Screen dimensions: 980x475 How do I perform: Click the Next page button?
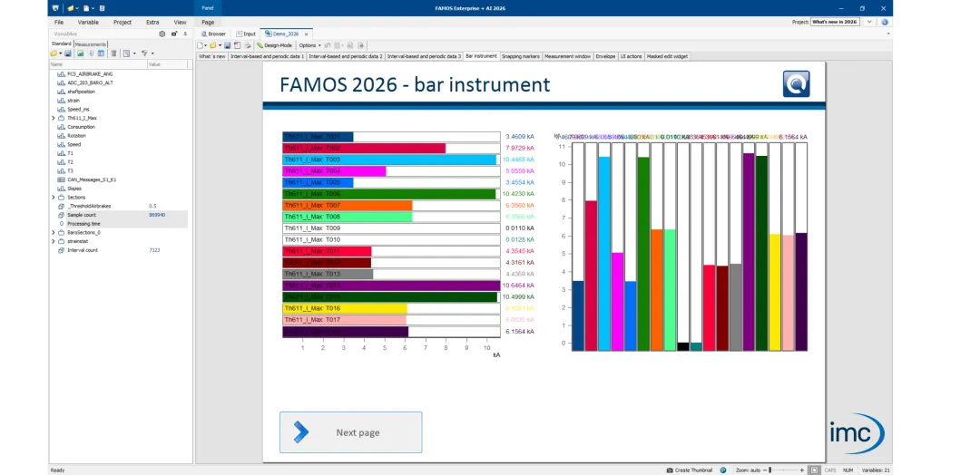click(350, 431)
